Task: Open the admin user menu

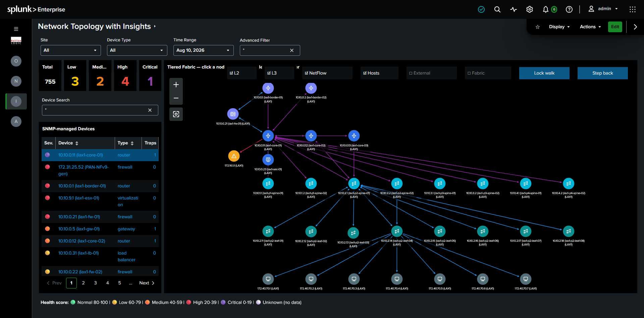Action: click(603, 9)
